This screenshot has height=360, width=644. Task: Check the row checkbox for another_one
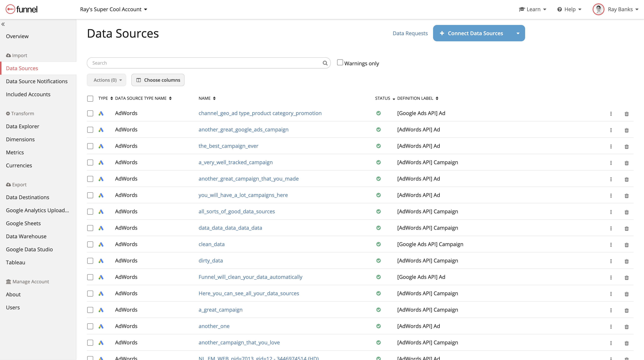(x=90, y=326)
